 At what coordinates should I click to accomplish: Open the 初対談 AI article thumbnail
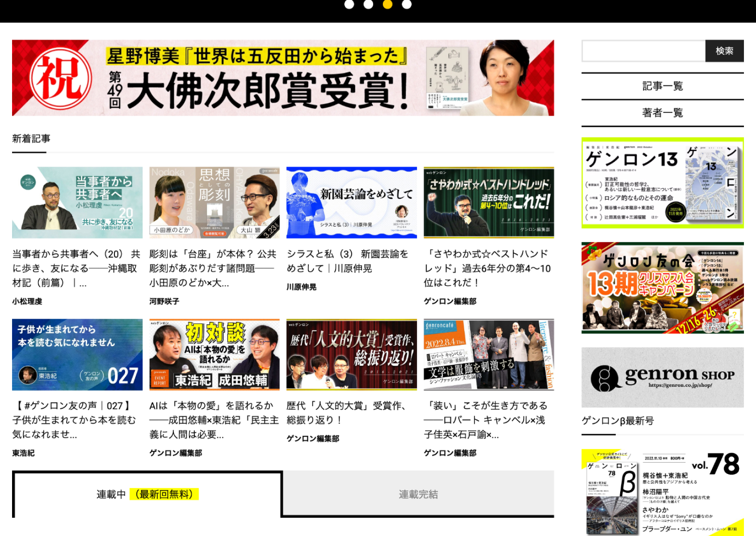pyautogui.click(x=214, y=354)
